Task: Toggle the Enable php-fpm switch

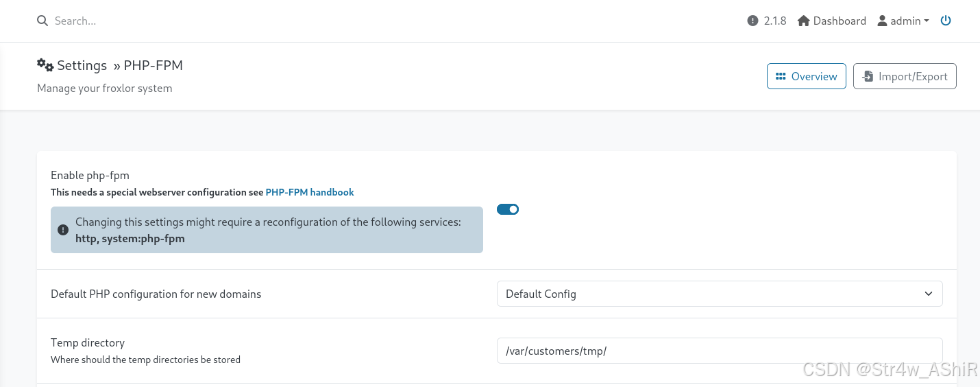Action: 508,209
